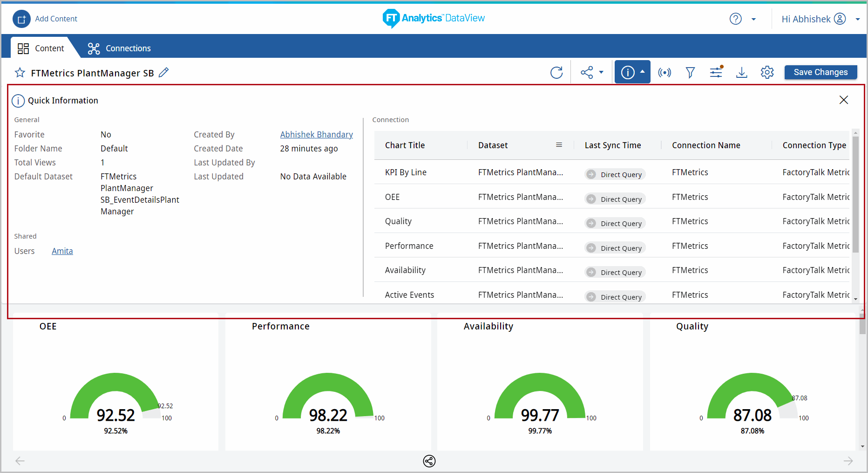Click Direct Query badge in Performance row
Screen dimensions: 868x473
615,248
